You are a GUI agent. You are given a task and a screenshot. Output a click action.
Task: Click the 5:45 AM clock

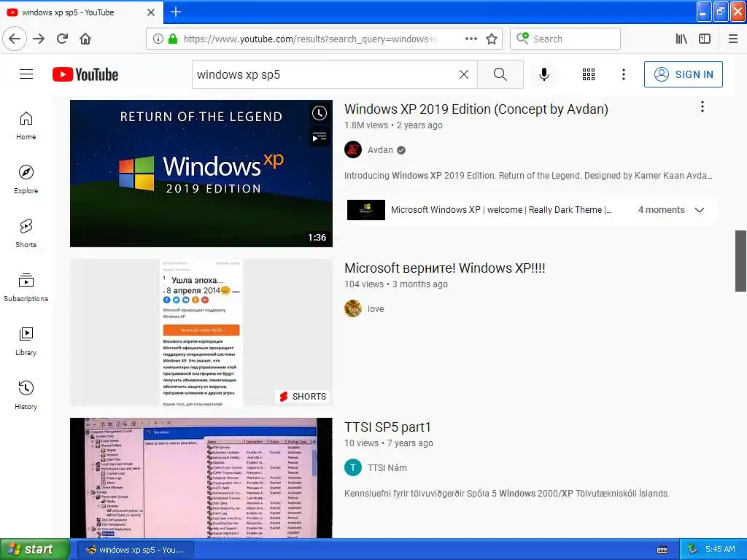click(x=720, y=550)
